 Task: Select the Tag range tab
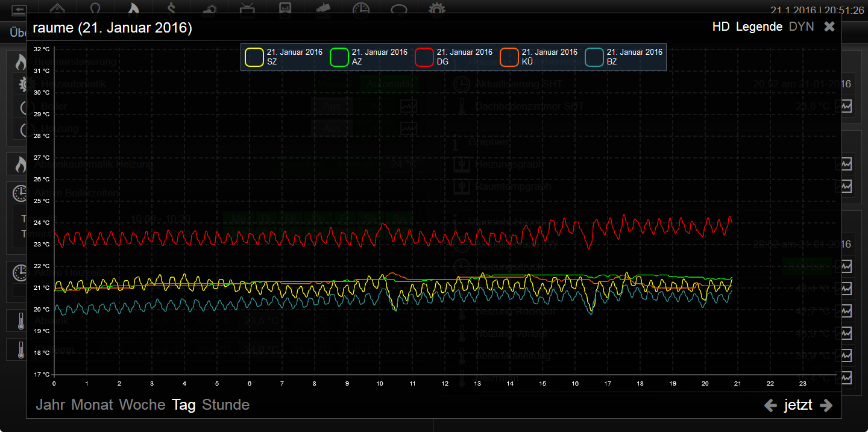click(x=184, y=405)
